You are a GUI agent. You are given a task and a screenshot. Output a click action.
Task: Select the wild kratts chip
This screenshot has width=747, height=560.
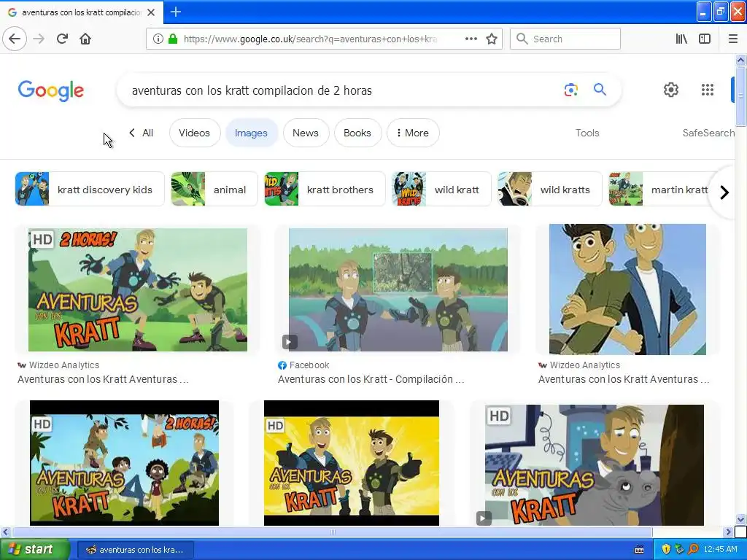[550, 189]
